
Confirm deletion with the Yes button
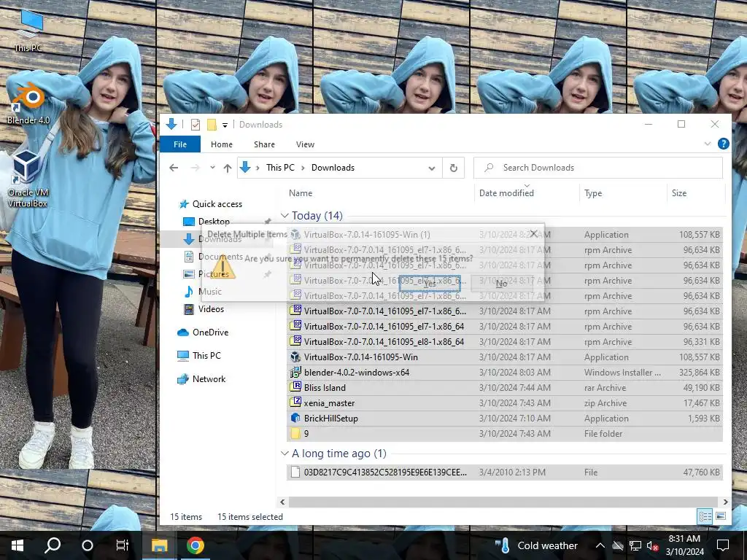(430, 284)
